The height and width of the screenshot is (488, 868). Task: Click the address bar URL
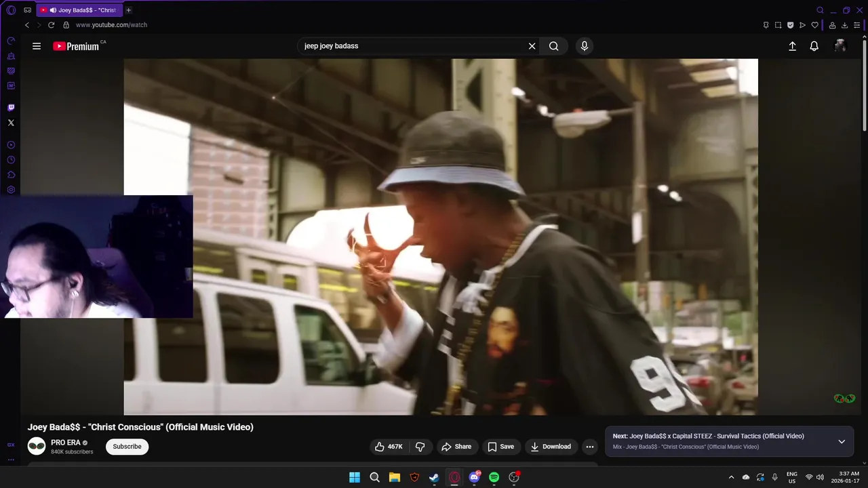111,25
